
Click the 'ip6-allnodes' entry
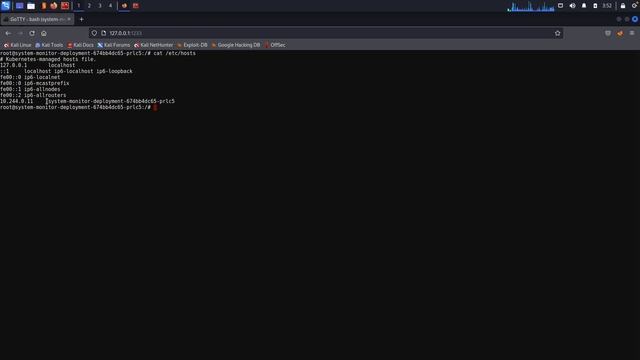(x=42, y=89)
